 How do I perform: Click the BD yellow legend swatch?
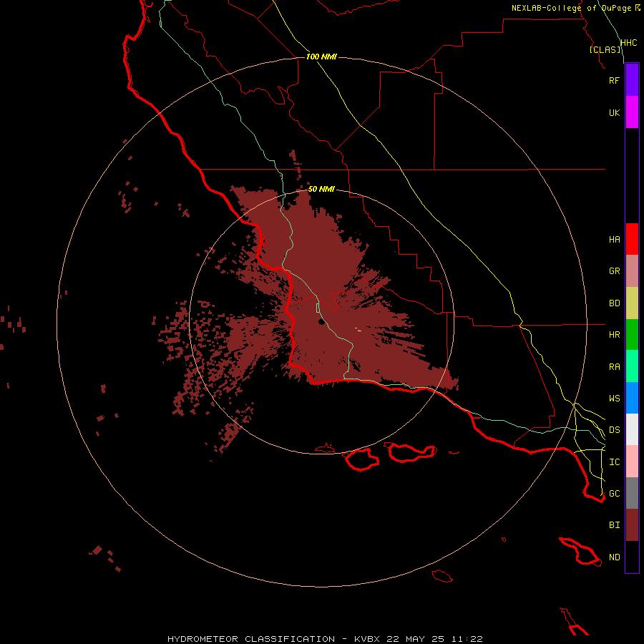coord(632,303)
